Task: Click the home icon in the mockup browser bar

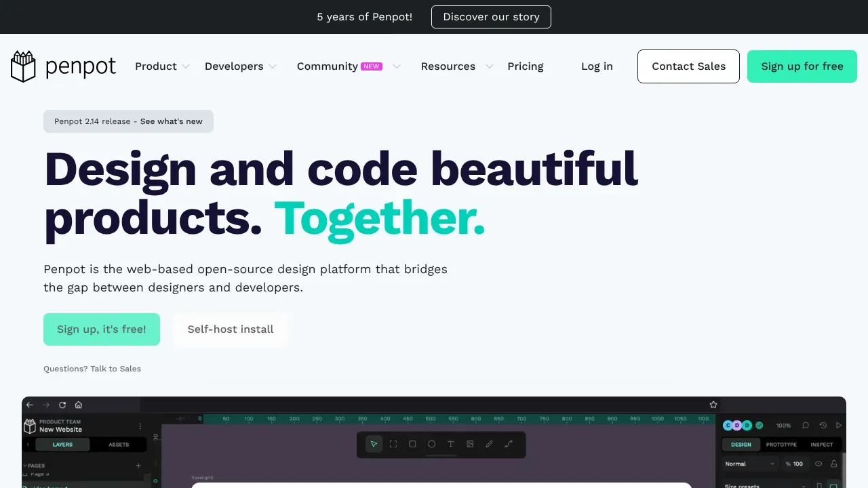Action: tap(79, 405)
